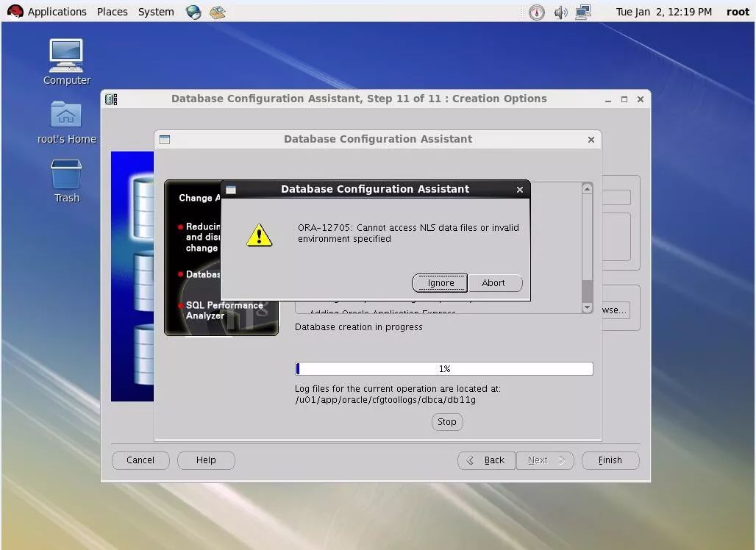Open the Places menu

coord(113,12)
